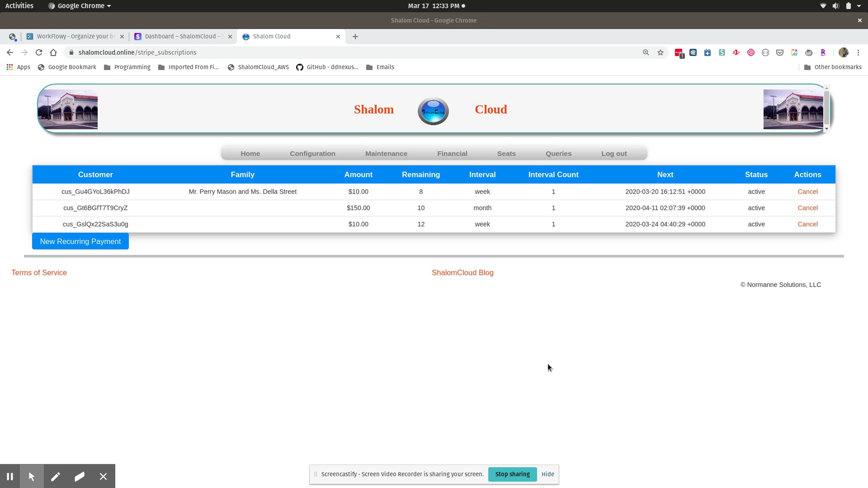868x488 pixels.
Task: Click the zoom magnifier in address bar
Action: pos(646,52)
